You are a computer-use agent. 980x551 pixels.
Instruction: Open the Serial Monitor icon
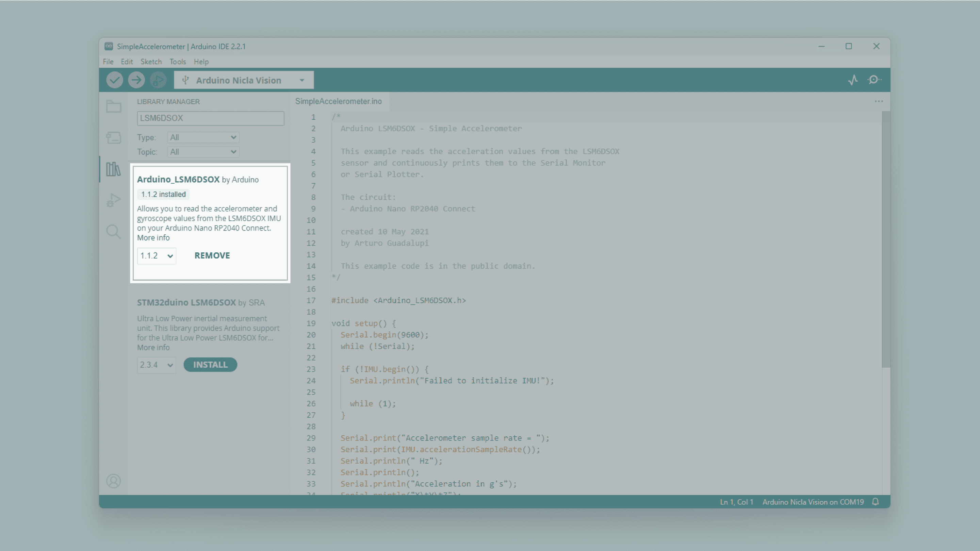pos(874,80)
